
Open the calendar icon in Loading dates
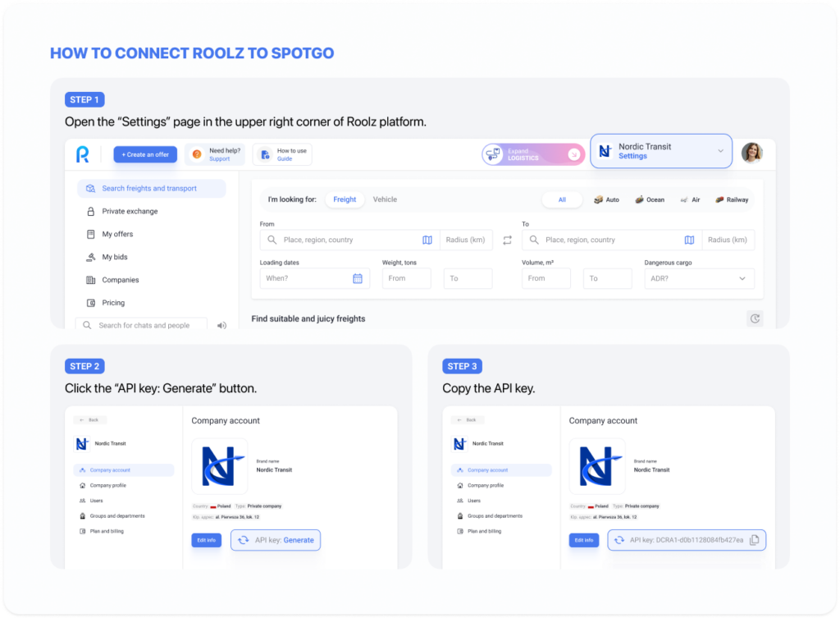click(358, 278)
